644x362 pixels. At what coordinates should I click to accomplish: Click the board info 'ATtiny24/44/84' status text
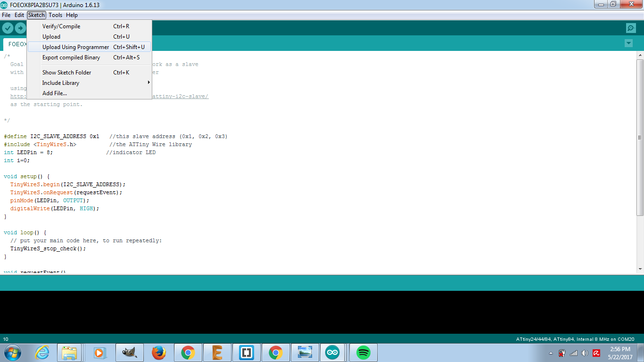point(575,339)
